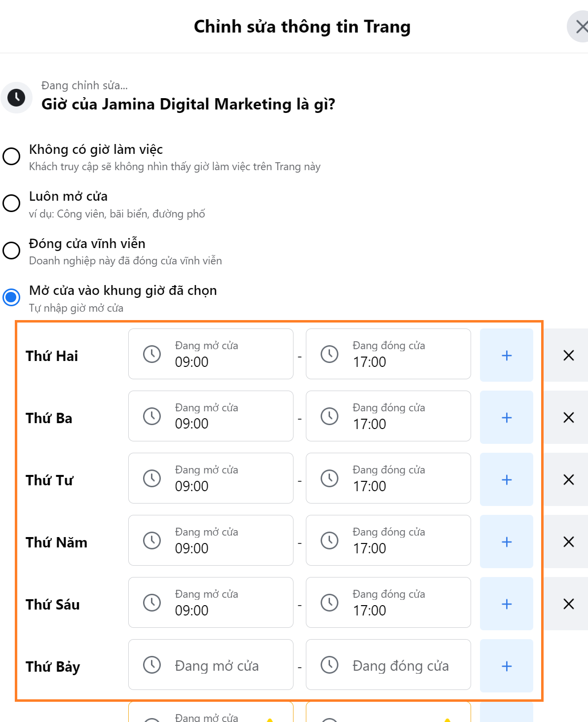Viewport: 588px width, 722px height.
Task: Click empty Thứ Bảy closing time field
Action: click(388, 665)
